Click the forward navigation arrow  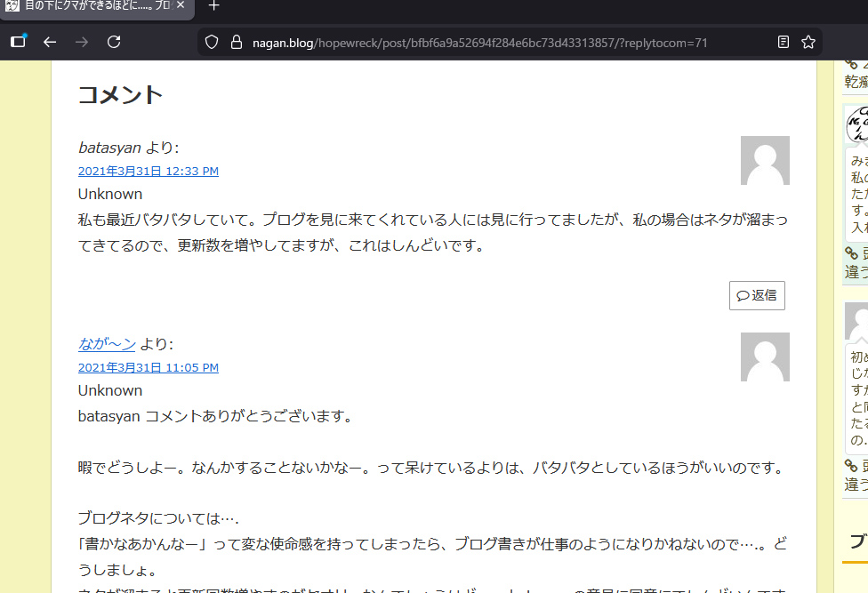[x=82, y=42]
